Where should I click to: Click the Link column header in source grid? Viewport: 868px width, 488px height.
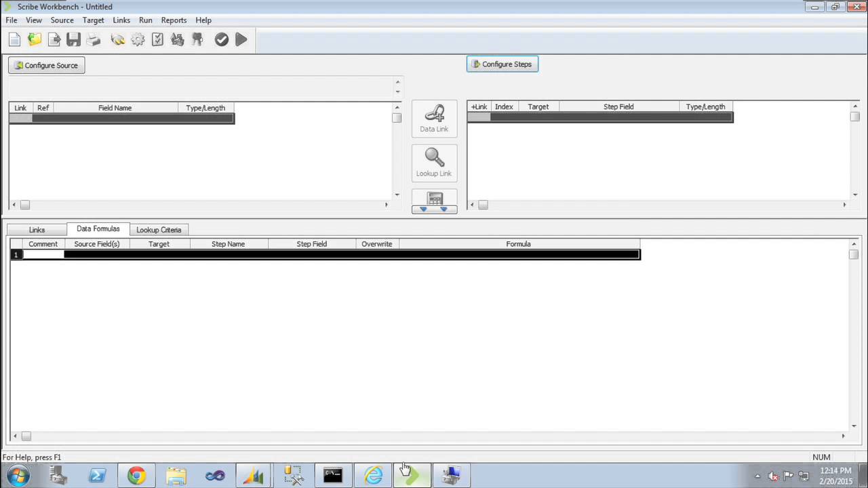(20, 108)
